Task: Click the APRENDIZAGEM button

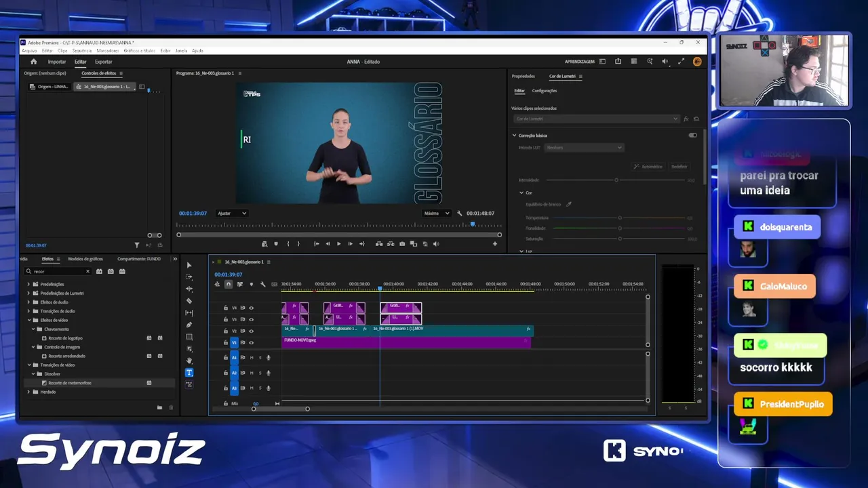Action: coord(580,62)
